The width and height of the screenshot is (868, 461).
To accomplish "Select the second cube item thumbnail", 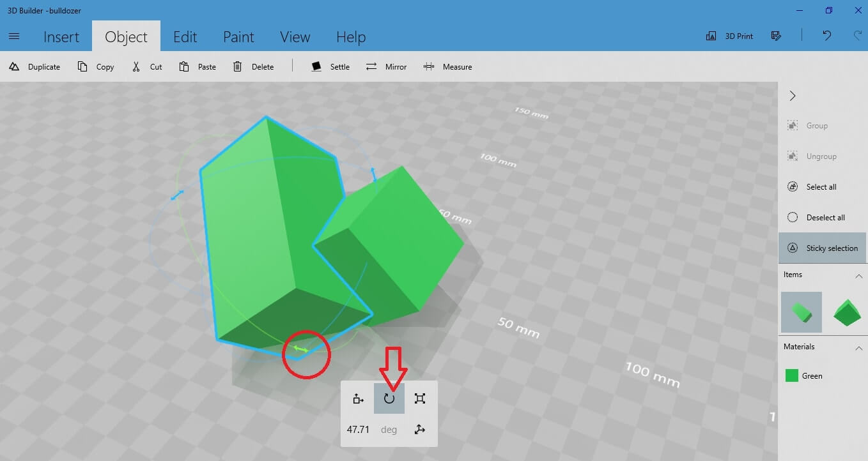I will [848, 312].
